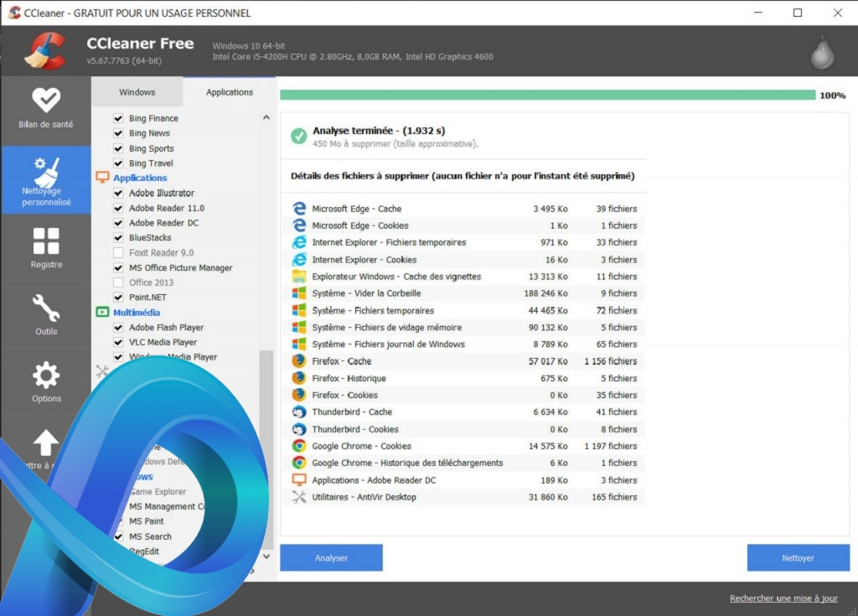
Task: Click folder icon for Explorateur Windows row
Action: coord(299,277)
